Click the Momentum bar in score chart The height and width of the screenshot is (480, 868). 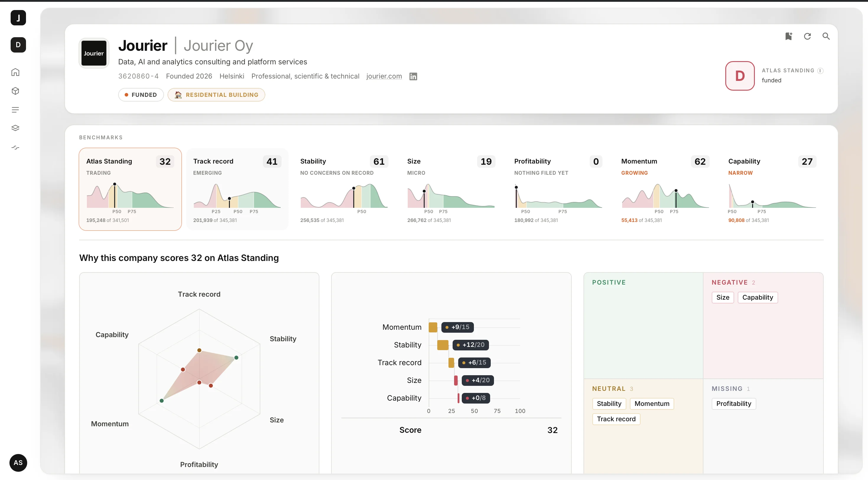[433, 327]
